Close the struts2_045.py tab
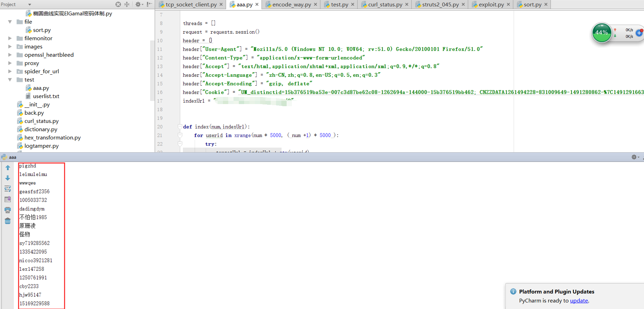This screenshot has height=309, width=644. coord(463,5)
